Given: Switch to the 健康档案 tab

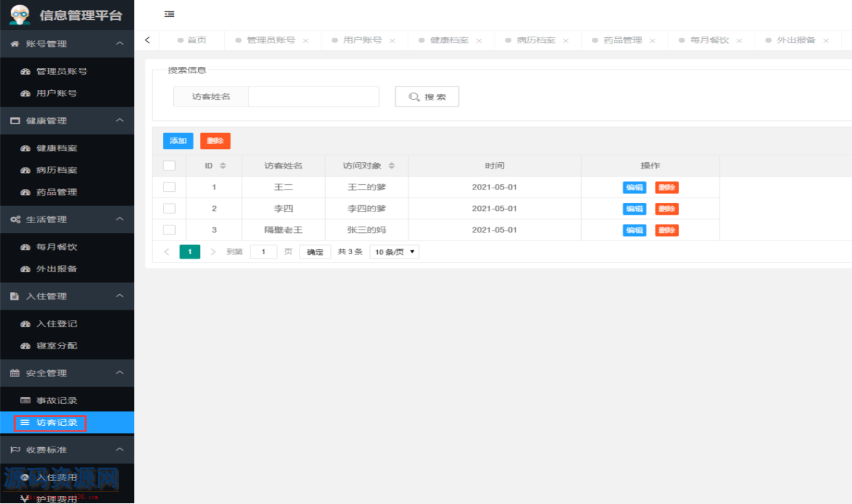Looking at the screenshot, I should 449,40.
